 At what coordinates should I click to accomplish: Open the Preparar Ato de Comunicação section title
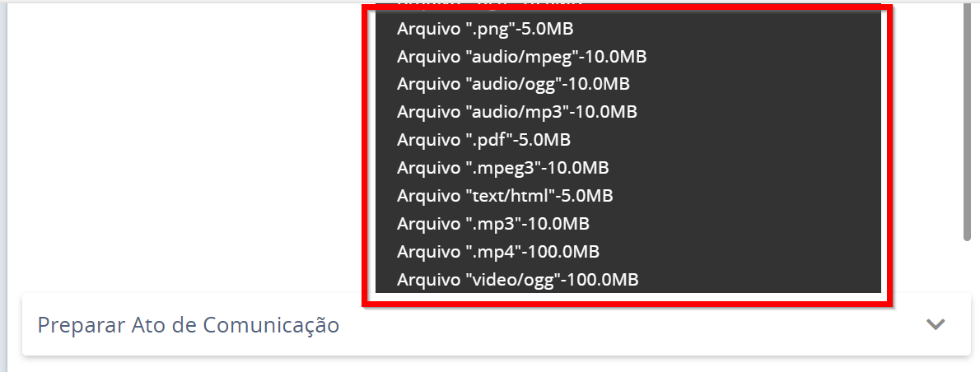click(x=188, y=325)
